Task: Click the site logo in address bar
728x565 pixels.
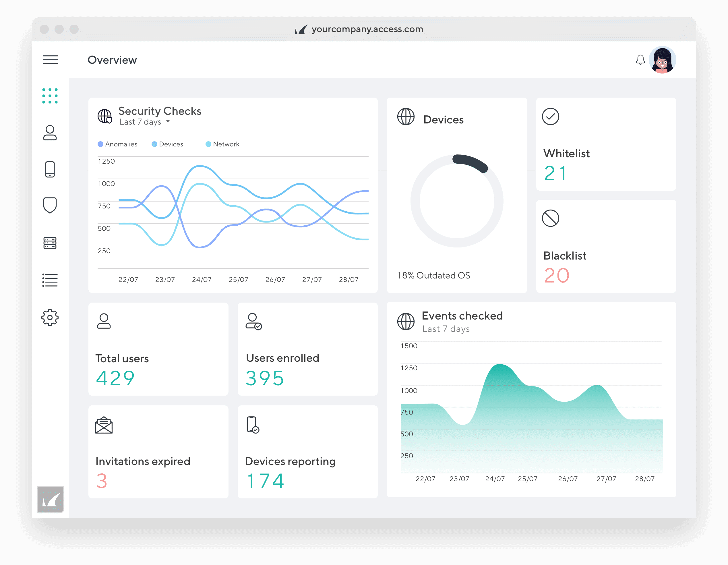Action: [x=301, y=30]
